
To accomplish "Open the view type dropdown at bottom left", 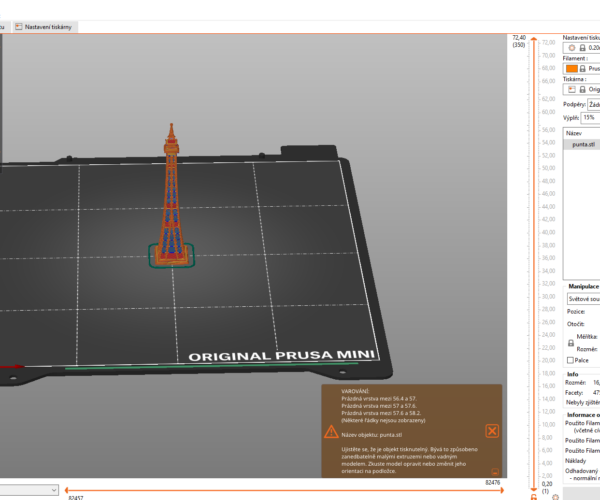I will [x=29, y=490].
